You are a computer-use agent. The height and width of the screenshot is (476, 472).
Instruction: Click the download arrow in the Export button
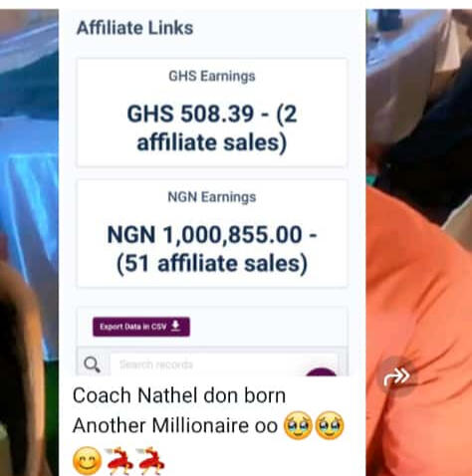click(175, 326)
